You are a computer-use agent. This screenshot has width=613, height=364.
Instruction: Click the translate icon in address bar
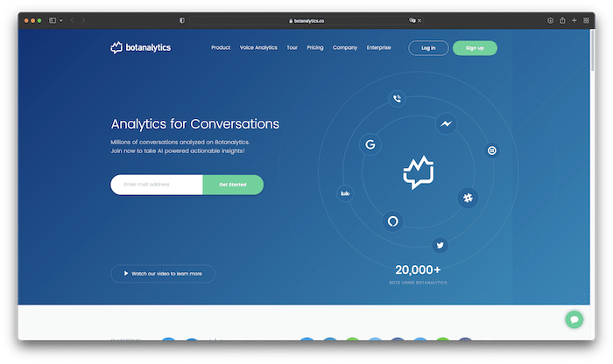pyautogui.click(x=412, y=20)
